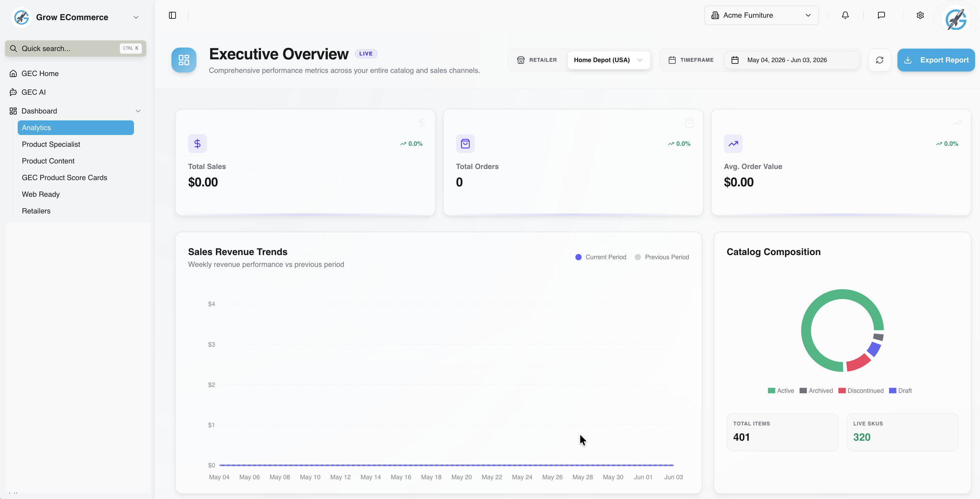This screenshot has height=499, width=980.
Task: Click the Export Report button
Action: pos(936,60)
